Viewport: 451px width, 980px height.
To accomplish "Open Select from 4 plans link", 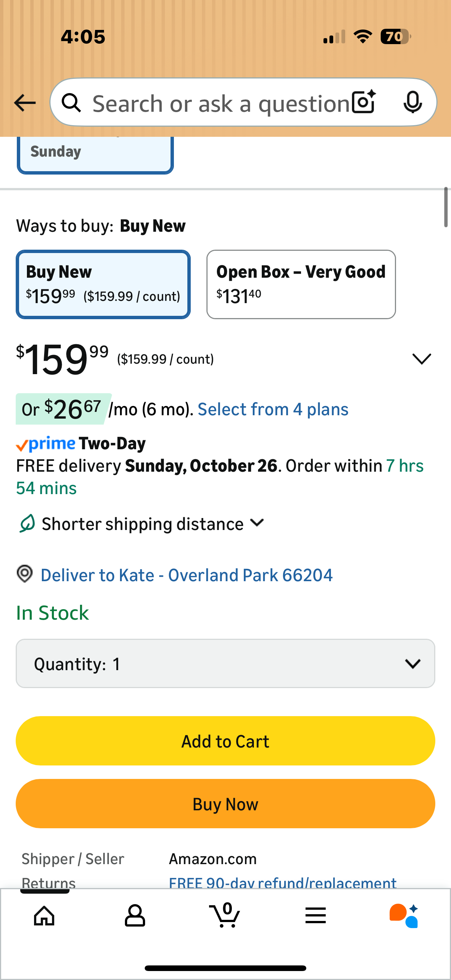I will click(x=273, y=409).
